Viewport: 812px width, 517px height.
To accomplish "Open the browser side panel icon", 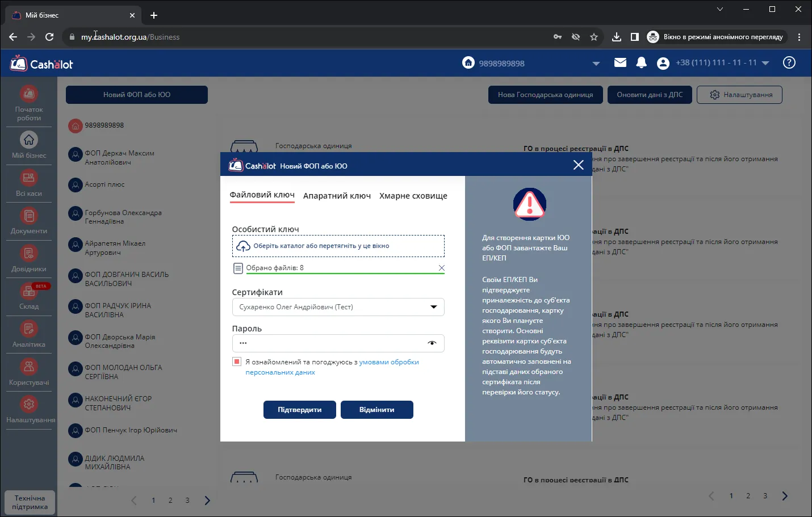I will [x=635, y=37].
